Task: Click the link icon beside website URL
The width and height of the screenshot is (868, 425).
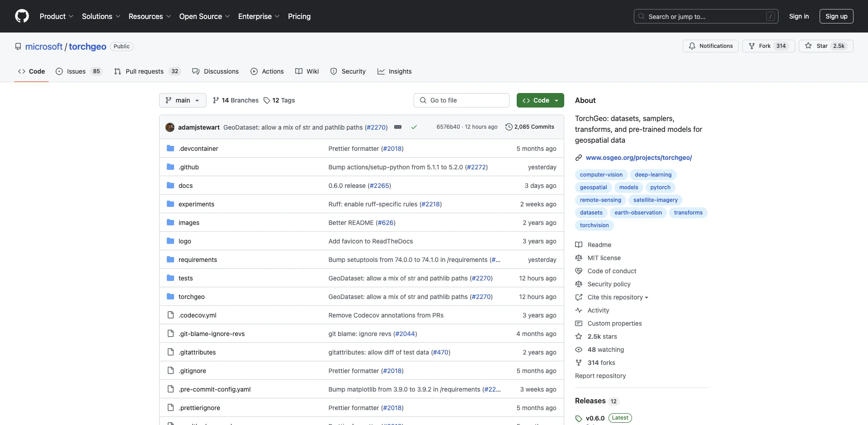Action: (579, 158)
